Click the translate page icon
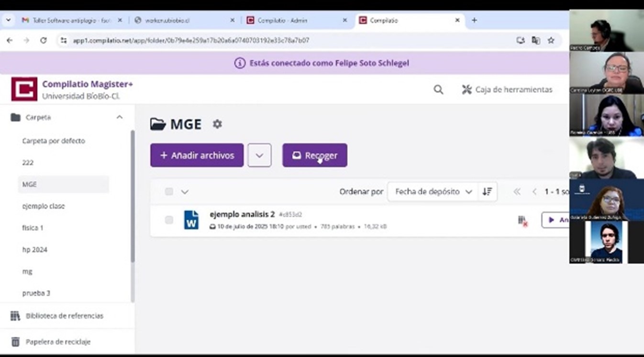644x357 pixels. coord(536,41)
